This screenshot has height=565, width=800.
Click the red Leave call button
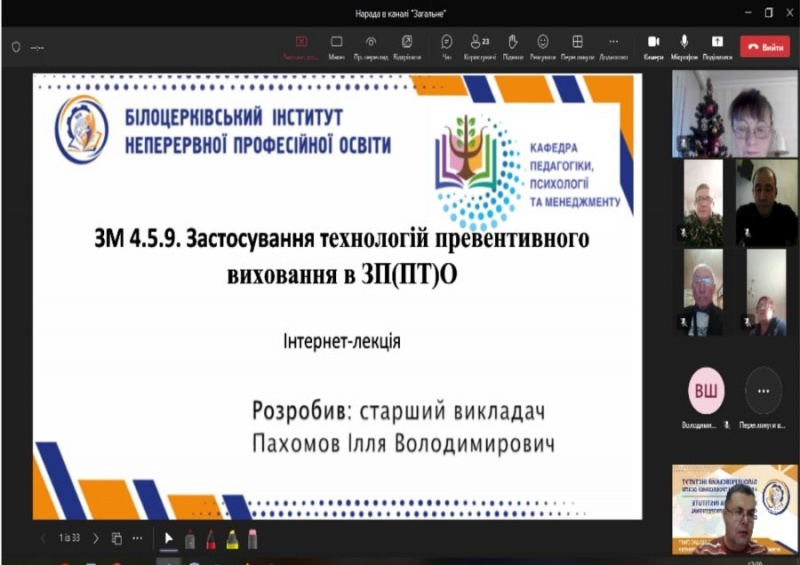tap(764, 47)
